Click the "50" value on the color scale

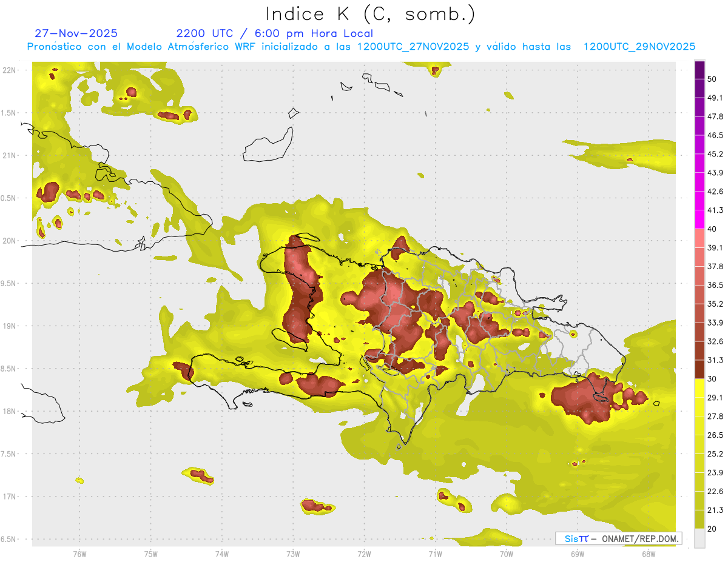(x=713, y=79)
